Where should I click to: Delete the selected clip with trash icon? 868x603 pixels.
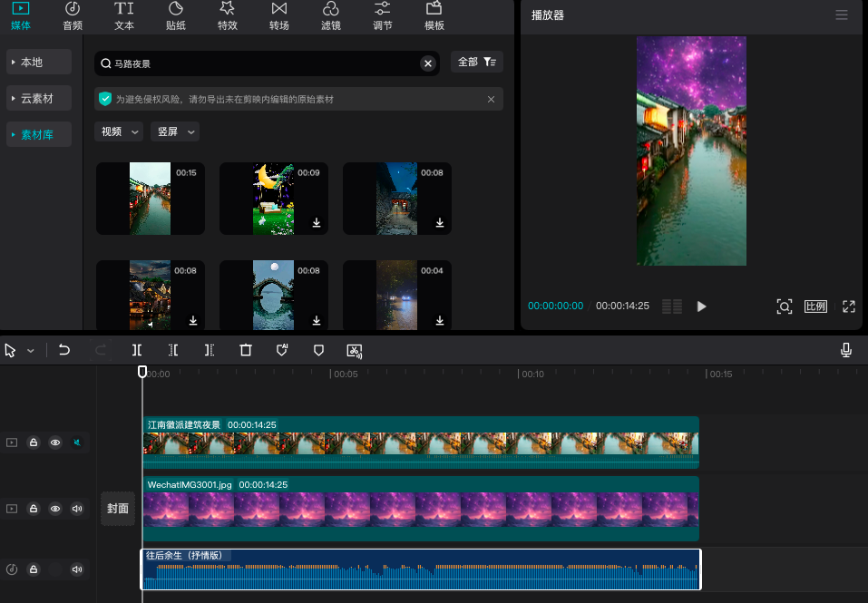[x=246, y=350]
